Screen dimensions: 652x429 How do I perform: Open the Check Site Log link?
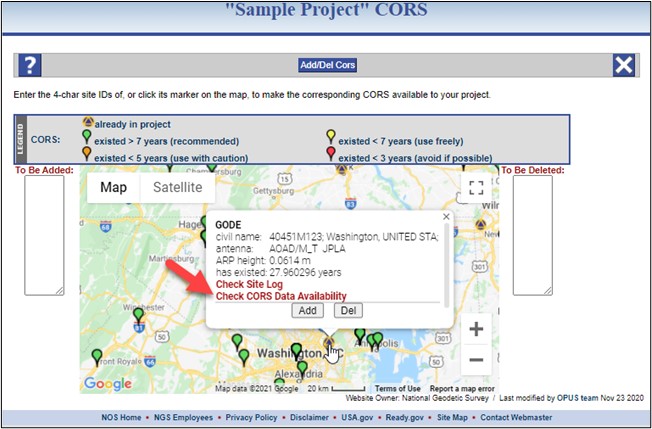[249, 285]
